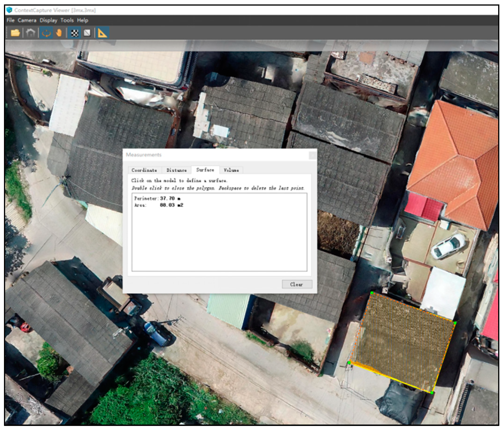The height and width of the screenshot is (432, 504).
Task: Open the Camera menu
Action: point(27,21)
